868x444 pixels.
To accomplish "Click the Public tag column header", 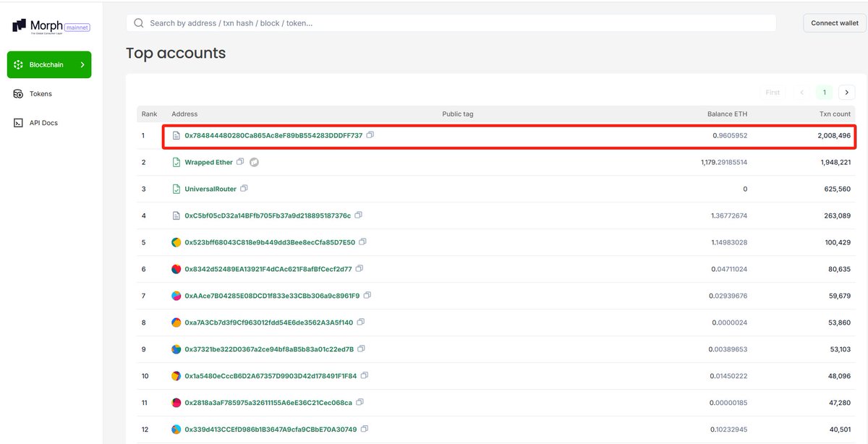I will tap(458, 114).
